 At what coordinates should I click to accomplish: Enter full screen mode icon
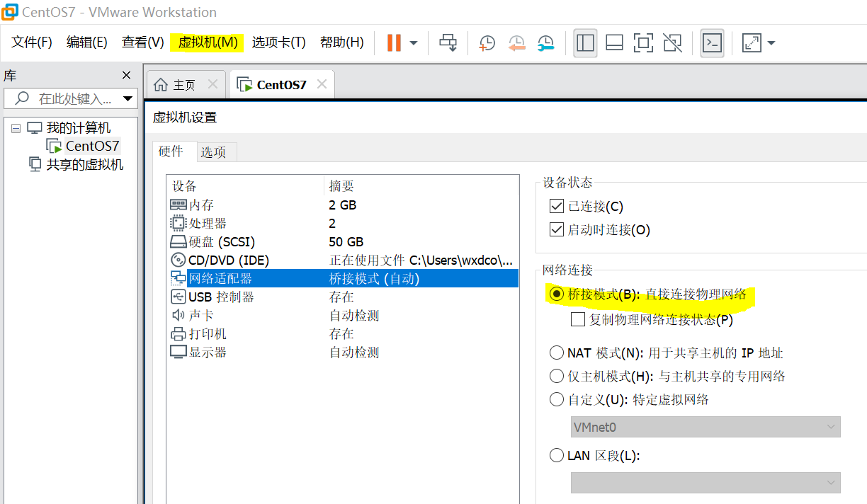643,42
